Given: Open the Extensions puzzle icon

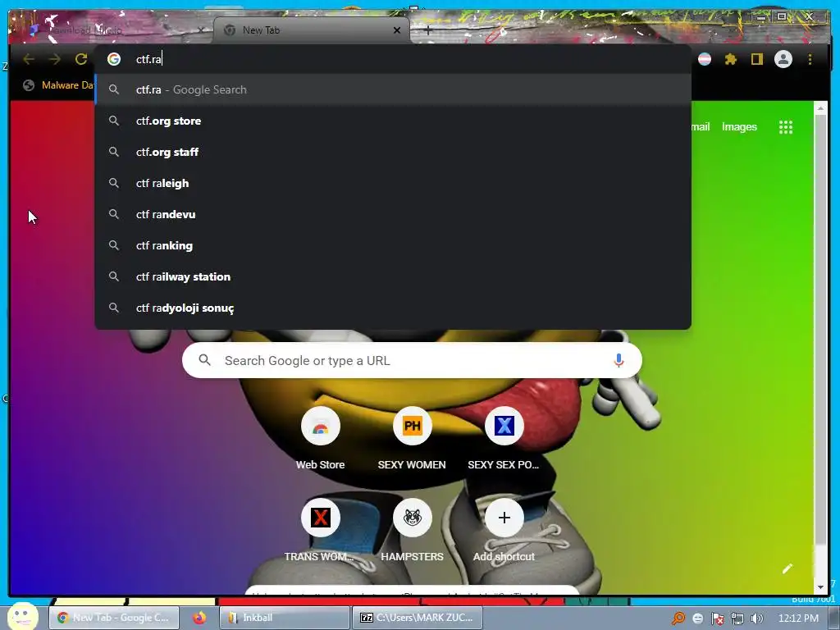Looking at the screenshot, I should tap(731, 59).
